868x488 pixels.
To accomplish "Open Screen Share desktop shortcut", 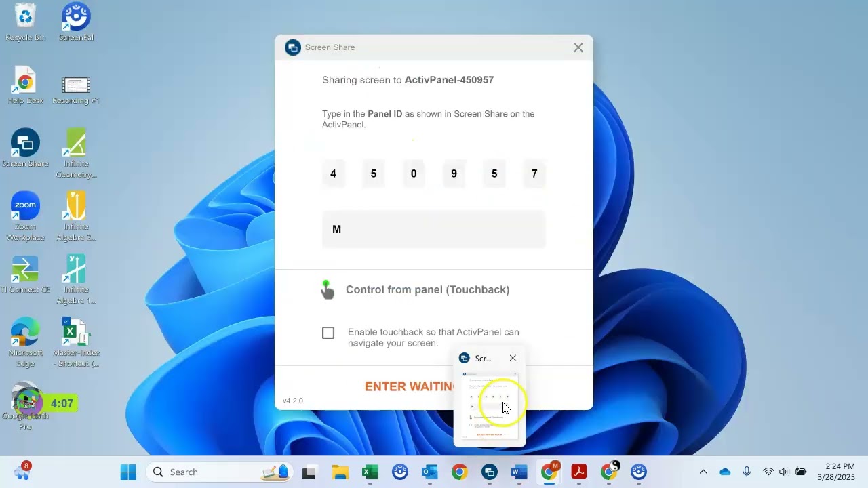I will (x=25, y=148).
